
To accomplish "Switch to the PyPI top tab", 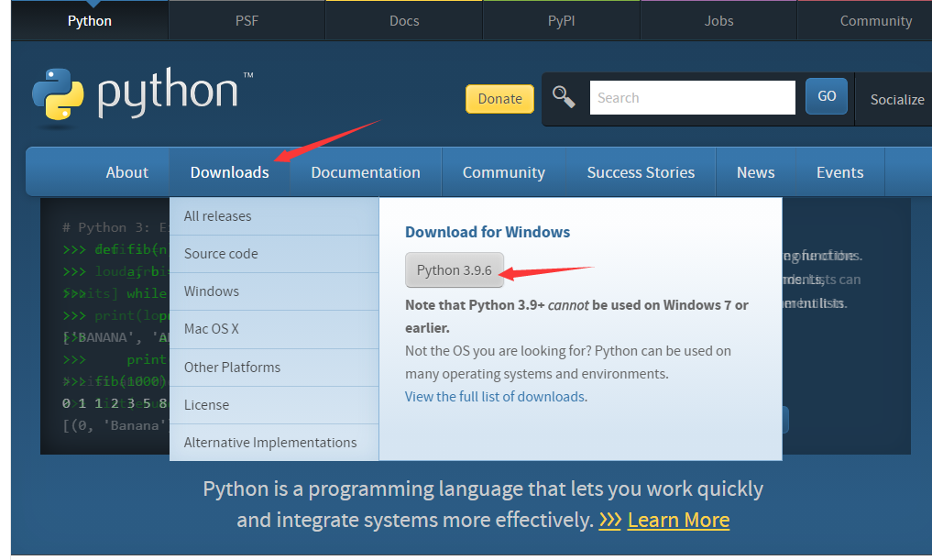I will click(561, 21).
